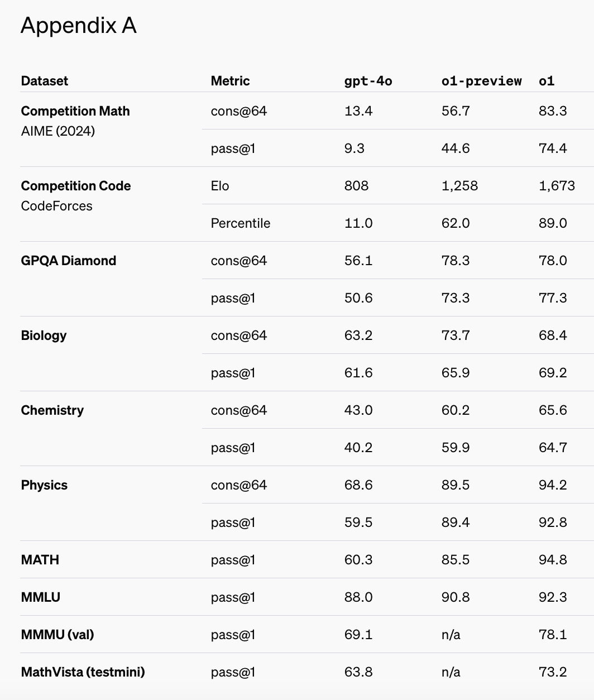Click the Appendix A heading
The height and width of the screenshot is (700, 594).
(x=79, y=26)
